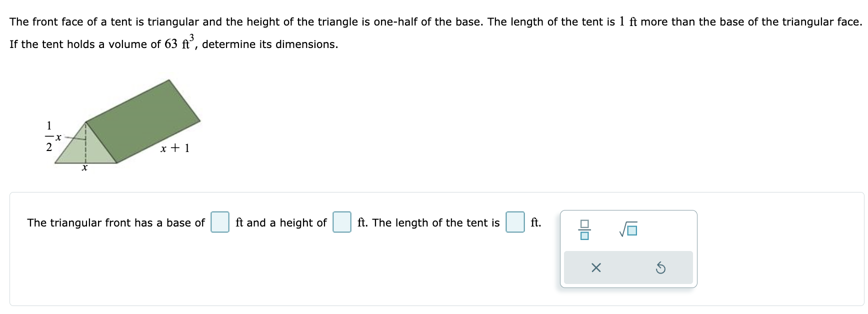Viewport: 868px width, 314px height.
Task: Click the gray toolbar strip below math icons
Action: pyautogui.click(x=628, y=268)
